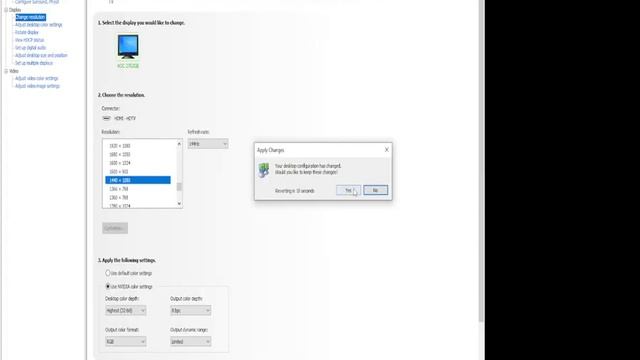The image size is (640, 360).
Task: Click the HDMI connector icon
Action: point(106,118)
